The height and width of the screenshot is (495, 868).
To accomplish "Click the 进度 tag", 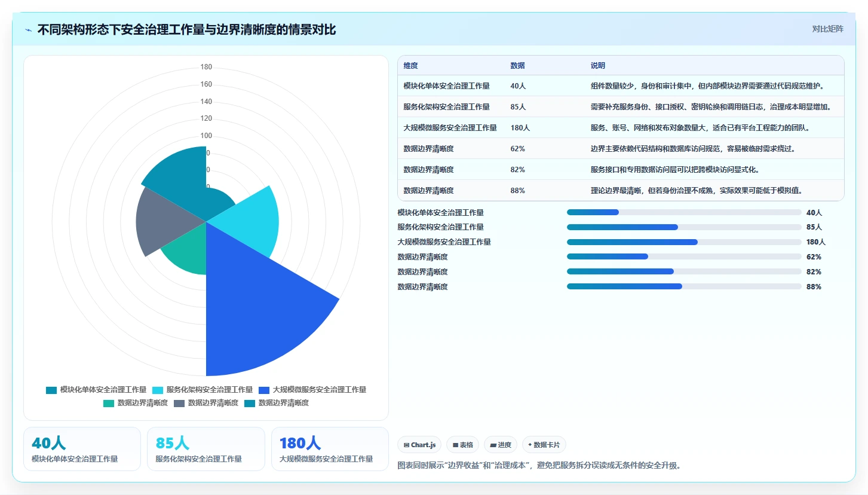I will (501, 445).
